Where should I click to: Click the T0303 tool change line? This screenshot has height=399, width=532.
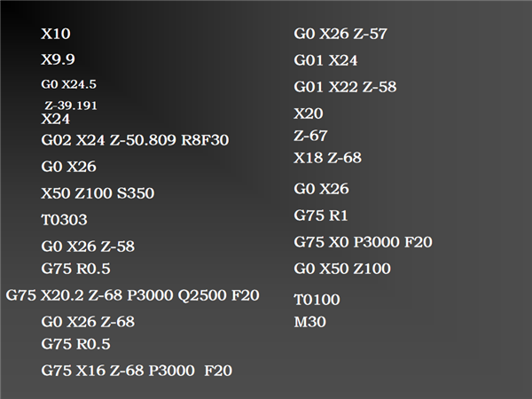tap(65, 220)
